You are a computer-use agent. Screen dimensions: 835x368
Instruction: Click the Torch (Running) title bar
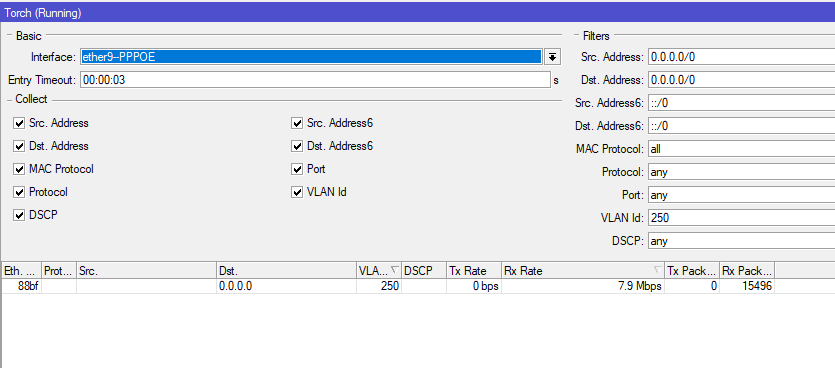(418, 13)
